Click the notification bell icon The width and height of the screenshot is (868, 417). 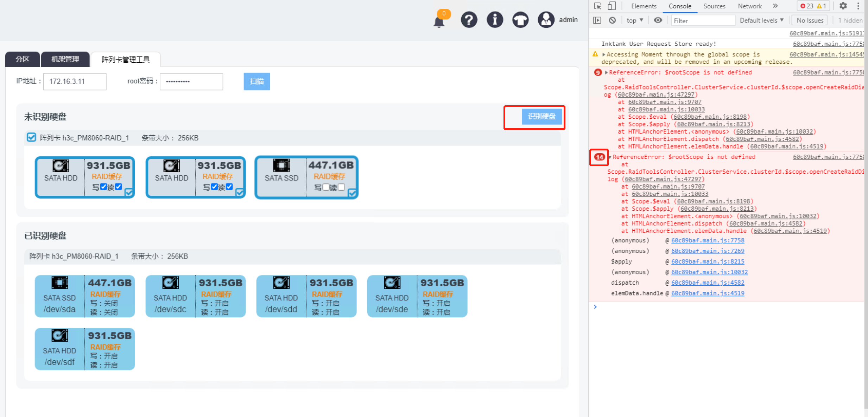point(439,21)
